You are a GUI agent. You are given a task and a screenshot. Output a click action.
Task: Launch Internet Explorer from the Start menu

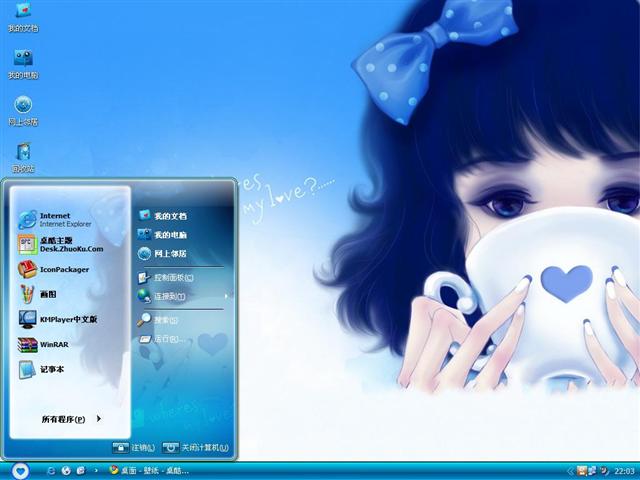[55, 220]
